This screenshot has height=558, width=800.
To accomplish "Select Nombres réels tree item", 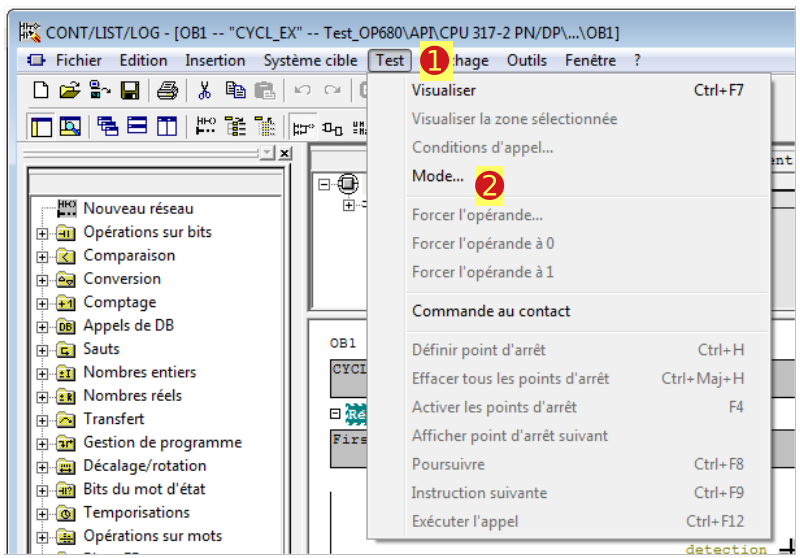I will [133, 395].
